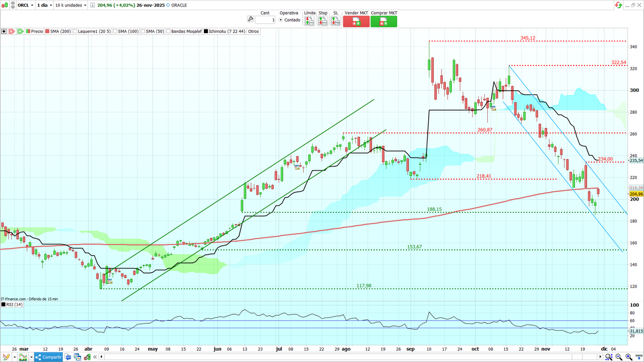The image size is (644, 362).
Task: Click the zoom in magnifier icon
Action: (628, 356)
